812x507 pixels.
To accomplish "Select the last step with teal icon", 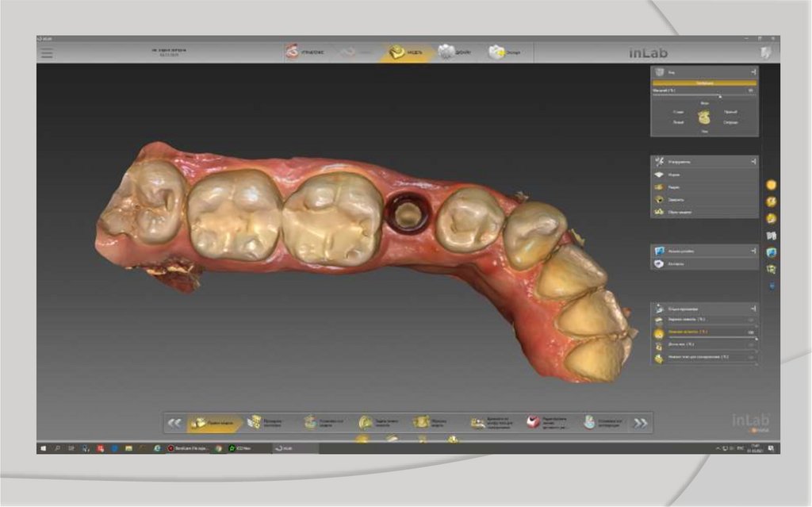I will pos(603,422).
